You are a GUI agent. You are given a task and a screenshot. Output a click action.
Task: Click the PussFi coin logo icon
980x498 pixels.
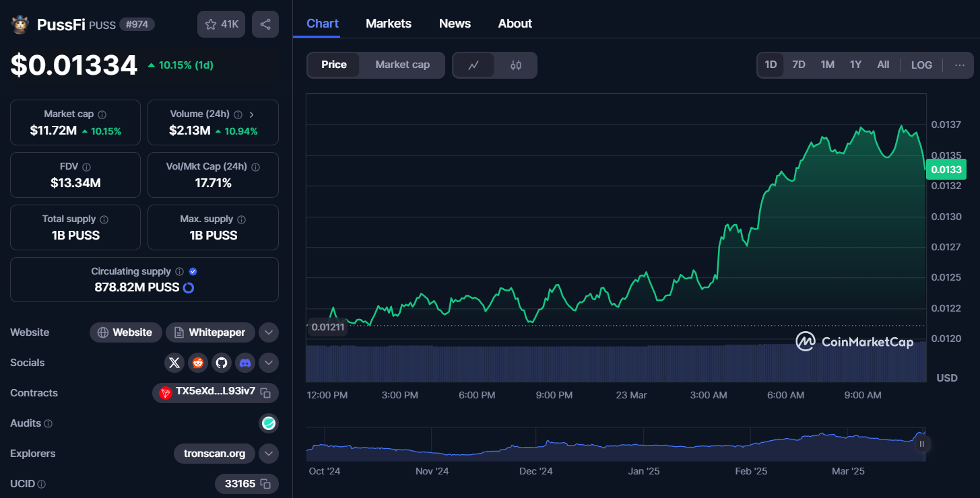[x=20, y=24]
